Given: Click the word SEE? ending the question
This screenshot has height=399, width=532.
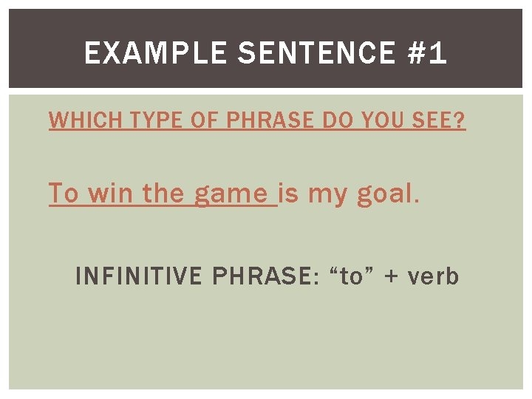Looking at the screenshot, I should tap(440, 121).
